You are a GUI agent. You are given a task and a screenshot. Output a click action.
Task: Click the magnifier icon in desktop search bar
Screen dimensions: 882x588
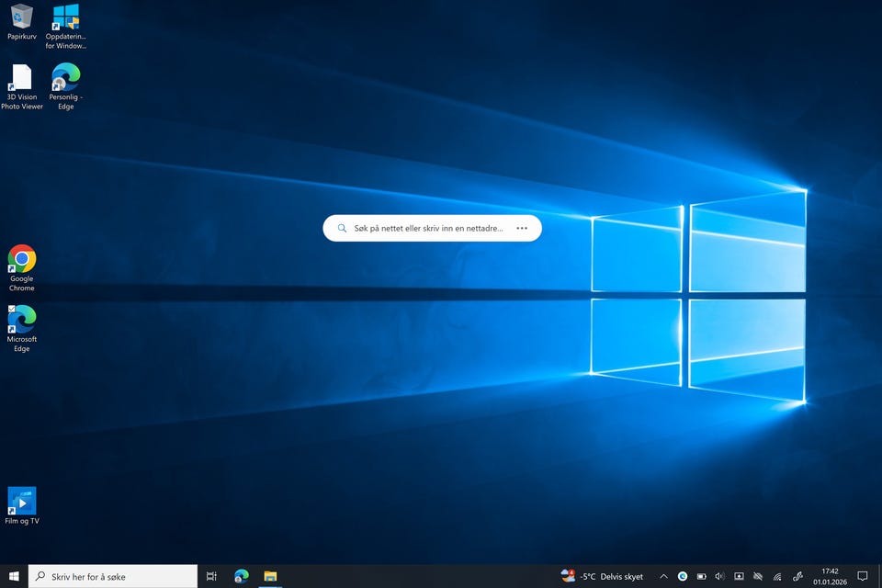[x=342, y=229]
